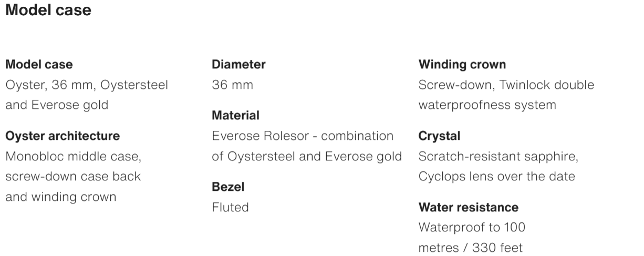Click the "Diameter" label
The height and width of the screenshot is (256, 644).
pos(238,65)
